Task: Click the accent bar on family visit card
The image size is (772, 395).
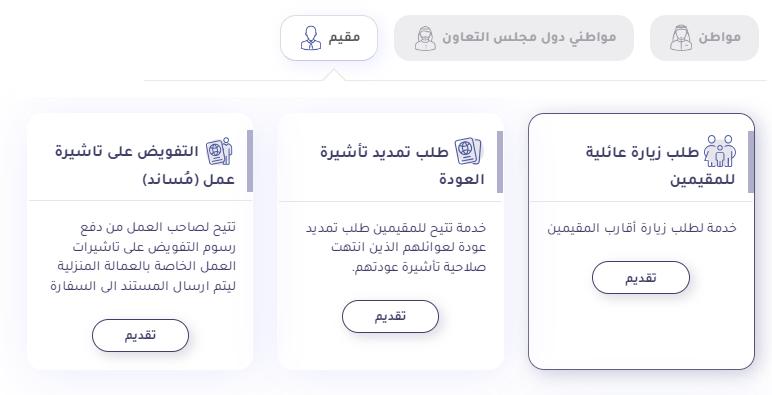Action: pos(751,162)
